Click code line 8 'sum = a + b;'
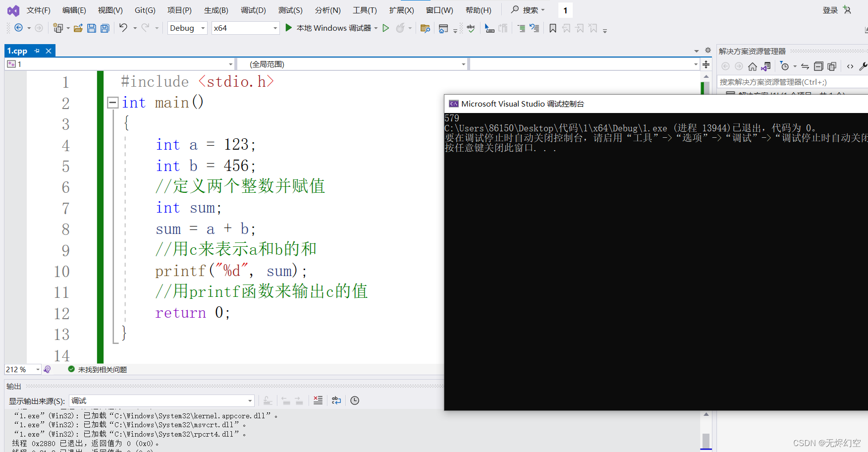The width and height of the screenshot is (868, 452). [206, 228]
